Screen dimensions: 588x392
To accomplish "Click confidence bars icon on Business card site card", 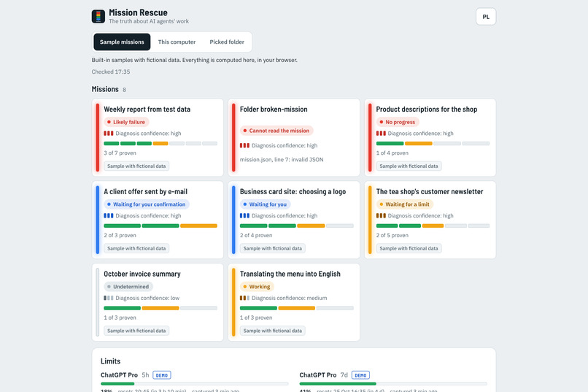I will point(244,215).
